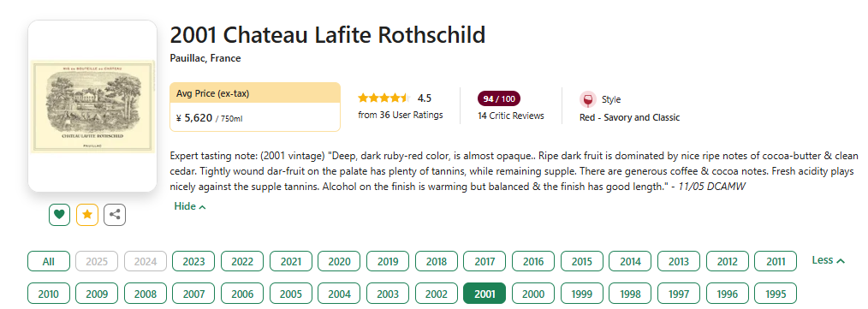
Task: Select the 2016 vintage pill
Action: coord(533,261)
